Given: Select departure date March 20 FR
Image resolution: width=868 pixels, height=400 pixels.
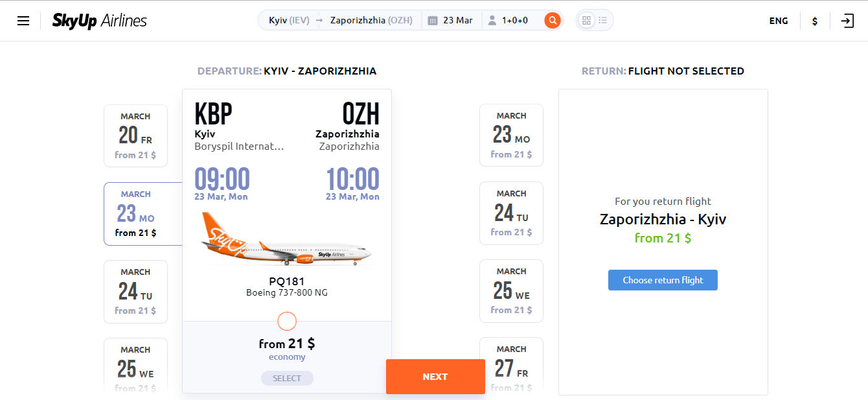Looking at the screenshot, I should tap(135, 136).
